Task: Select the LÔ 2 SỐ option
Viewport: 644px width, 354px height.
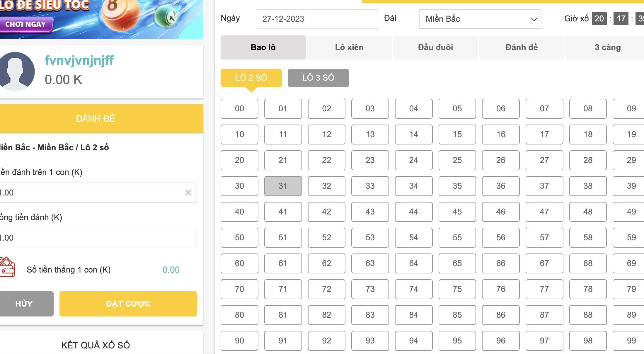Action: pos(251,78)
